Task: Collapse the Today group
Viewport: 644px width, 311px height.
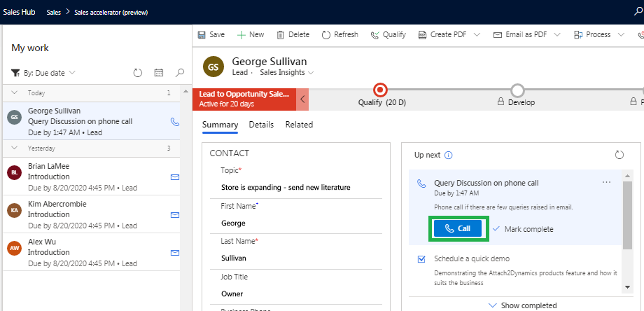Action: (x=15, y=93)
